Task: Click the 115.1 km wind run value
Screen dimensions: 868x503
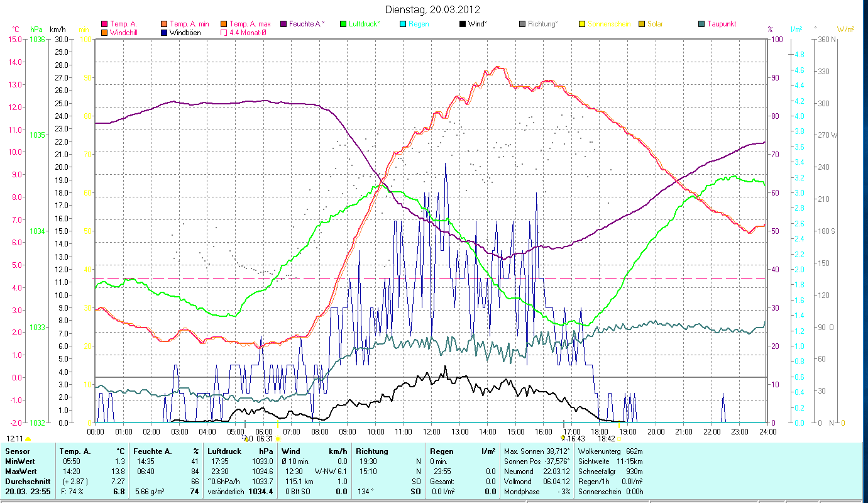Action: pyautogui.click(x=298, y=481)
